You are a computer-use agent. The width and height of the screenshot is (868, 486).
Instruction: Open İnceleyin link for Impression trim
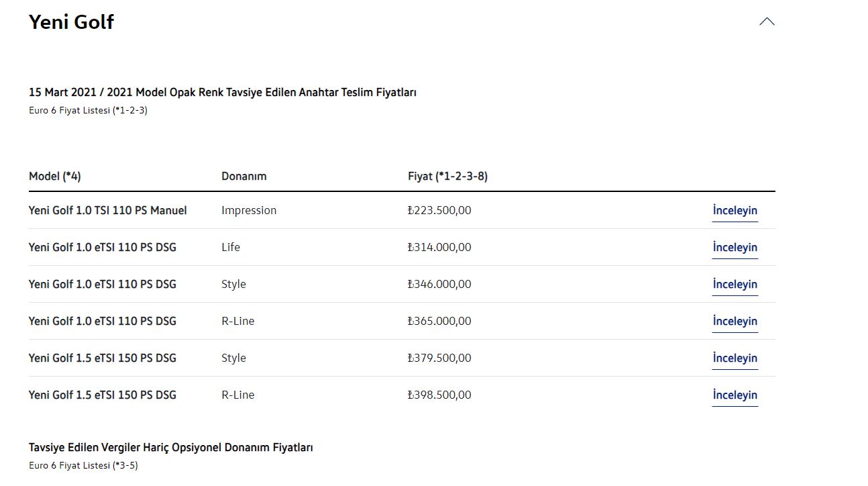[735, 211]
